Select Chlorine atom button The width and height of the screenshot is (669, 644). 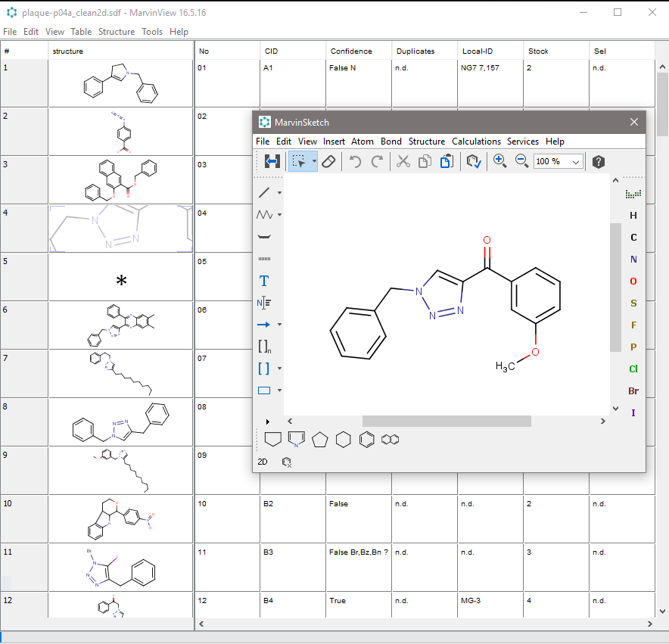pyautogui.click(x=633, y=369)
